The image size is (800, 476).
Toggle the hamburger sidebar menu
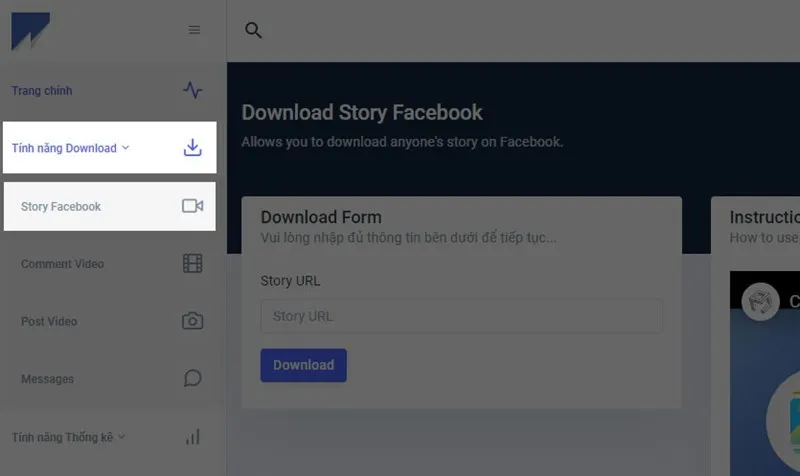click(x=194, y=30)
